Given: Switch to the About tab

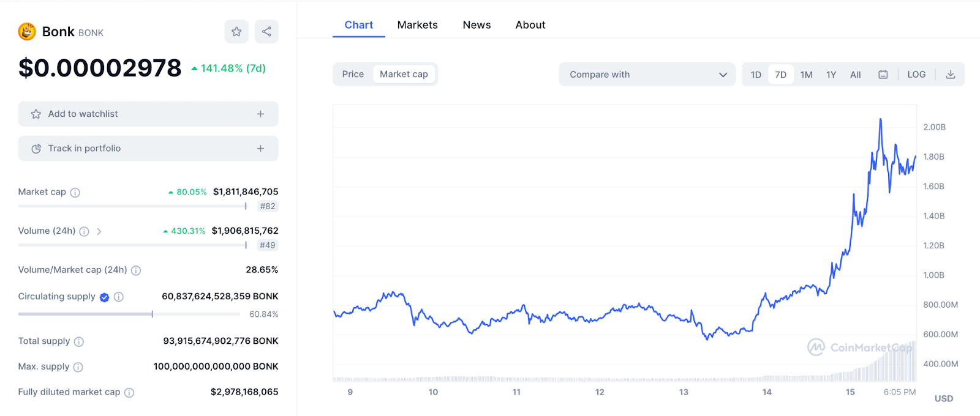Looking at the screenshot, I should point(530,25).
